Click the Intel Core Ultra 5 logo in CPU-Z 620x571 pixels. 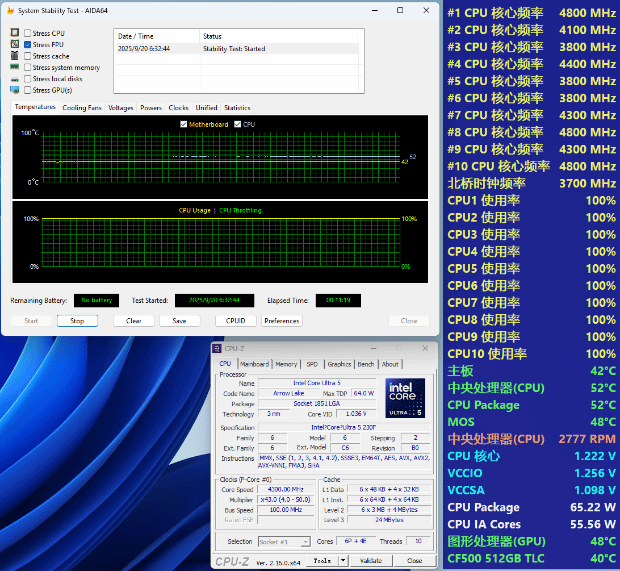[405, 398]
